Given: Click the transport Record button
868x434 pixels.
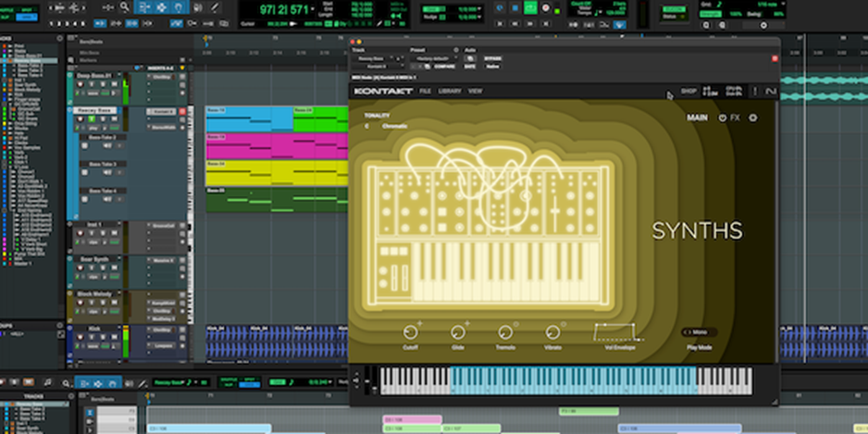Looking at the screenshot, I should coord(546,7).
